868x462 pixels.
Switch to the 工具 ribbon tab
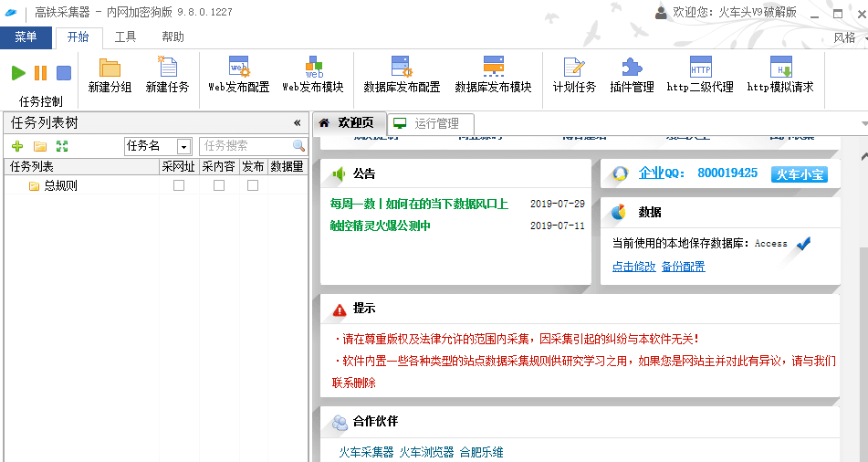[x=125, y=37]
